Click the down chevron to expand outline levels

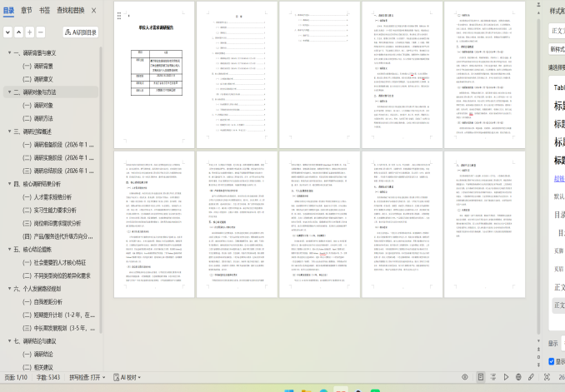pos(7,32)
